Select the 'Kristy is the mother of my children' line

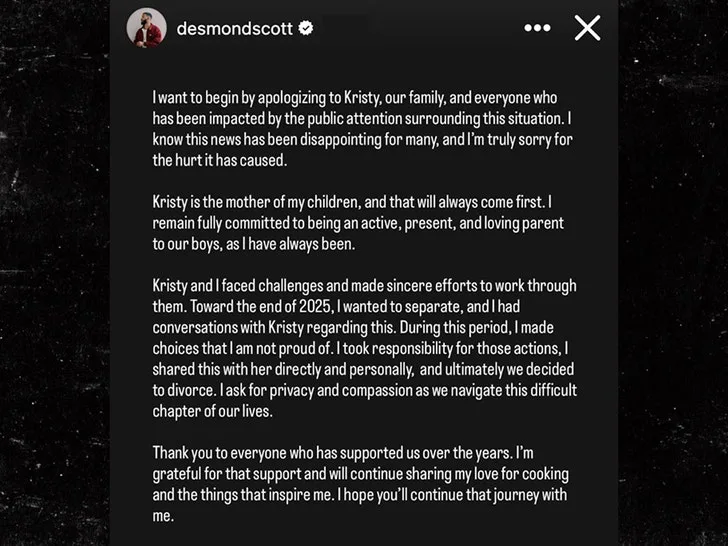(352, 202)
